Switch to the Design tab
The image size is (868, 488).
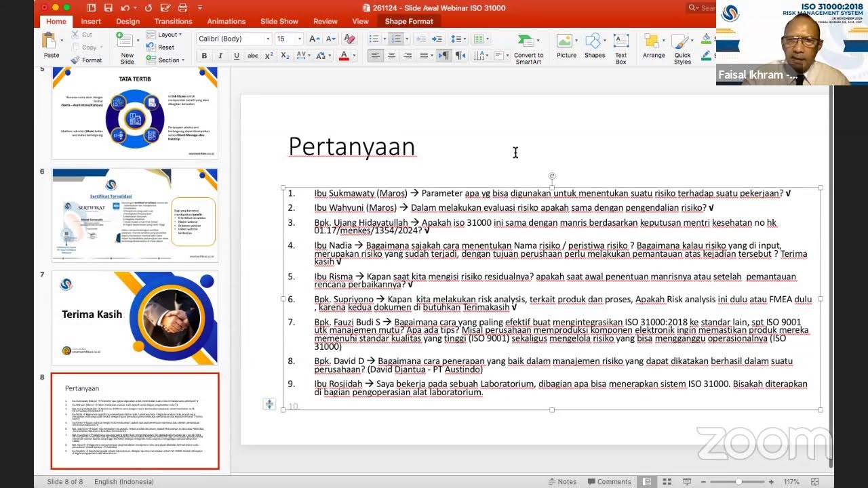pos(127,21)
